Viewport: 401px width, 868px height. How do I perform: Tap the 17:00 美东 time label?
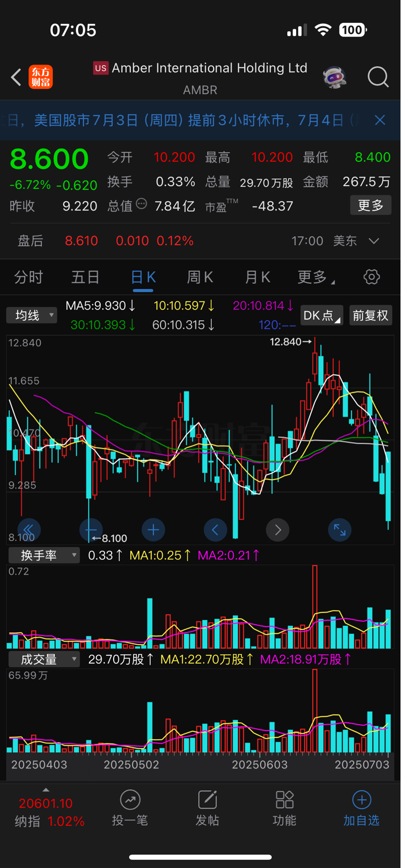pyautogui.click(x=323, y=241)
